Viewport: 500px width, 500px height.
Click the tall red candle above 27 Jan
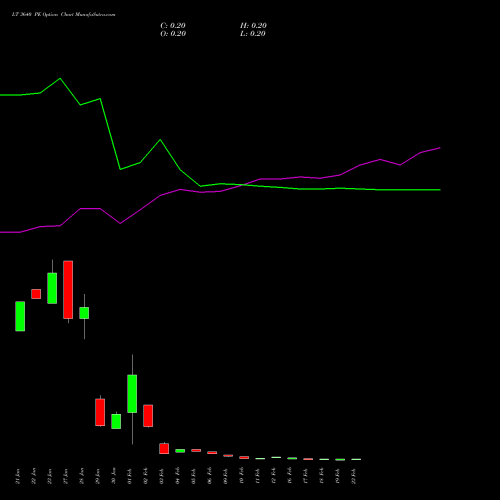tap(68, 290)
